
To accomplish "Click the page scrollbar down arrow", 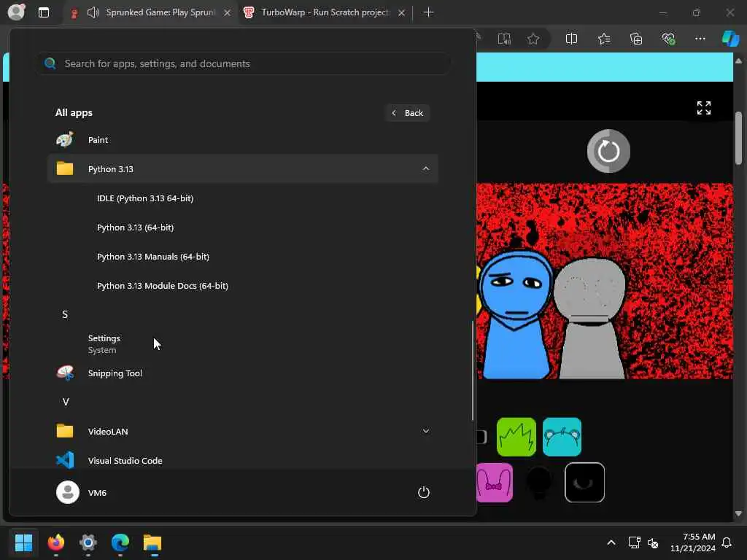I will pos(738,513).
